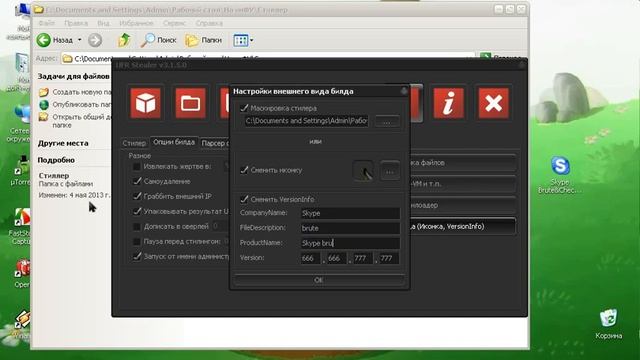Click the FileDescription input field

350,228
